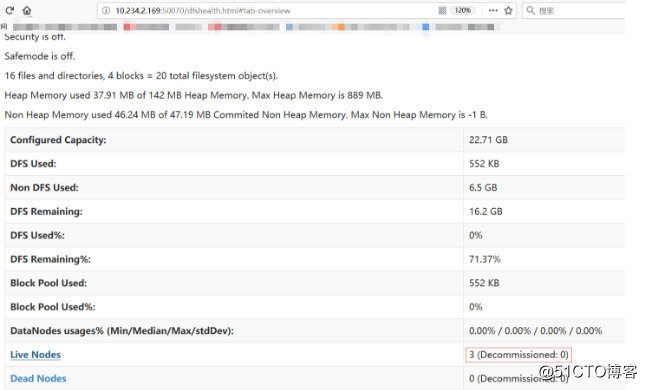The height and width of the screenshot is (390, 647).
Task: Select the DFS Used value 552 KB
Action: tap(484, 164)
